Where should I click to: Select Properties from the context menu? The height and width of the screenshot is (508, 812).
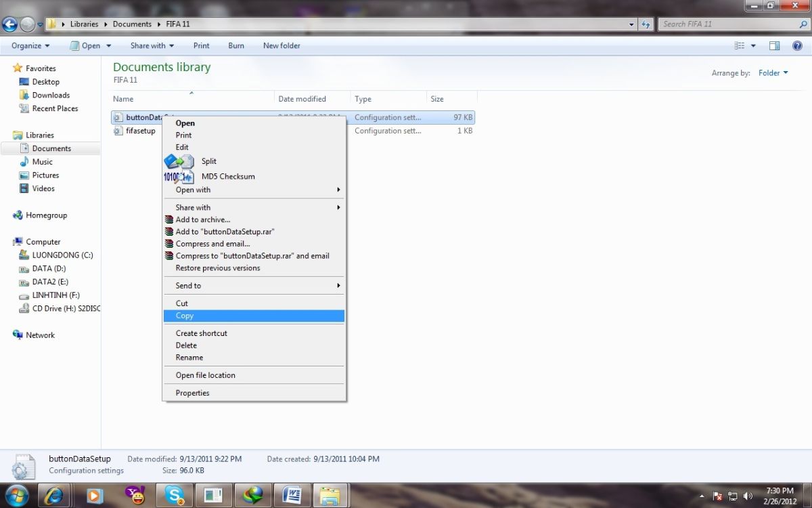[192, 393]
